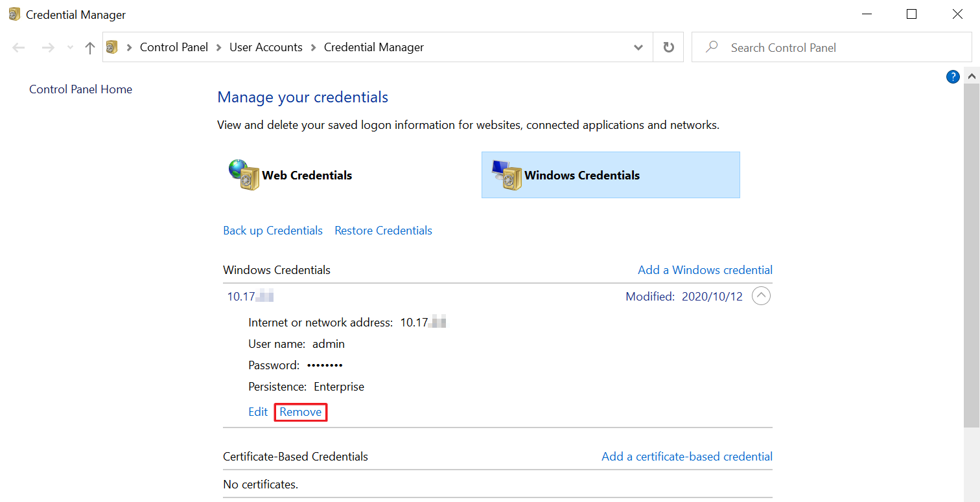Open the address bar dropdown arrow
The image size is (980, 502).
tap(638, 47)
